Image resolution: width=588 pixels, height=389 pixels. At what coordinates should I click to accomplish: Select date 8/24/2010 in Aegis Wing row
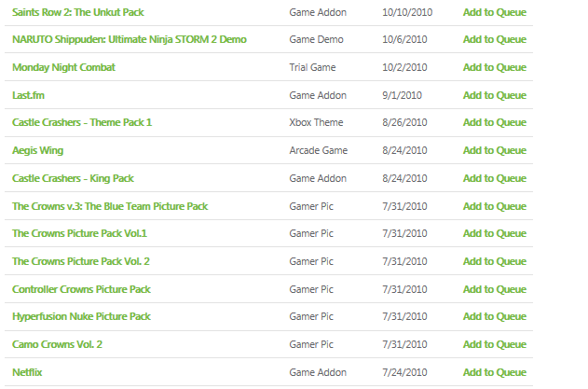tap(404, 150)
